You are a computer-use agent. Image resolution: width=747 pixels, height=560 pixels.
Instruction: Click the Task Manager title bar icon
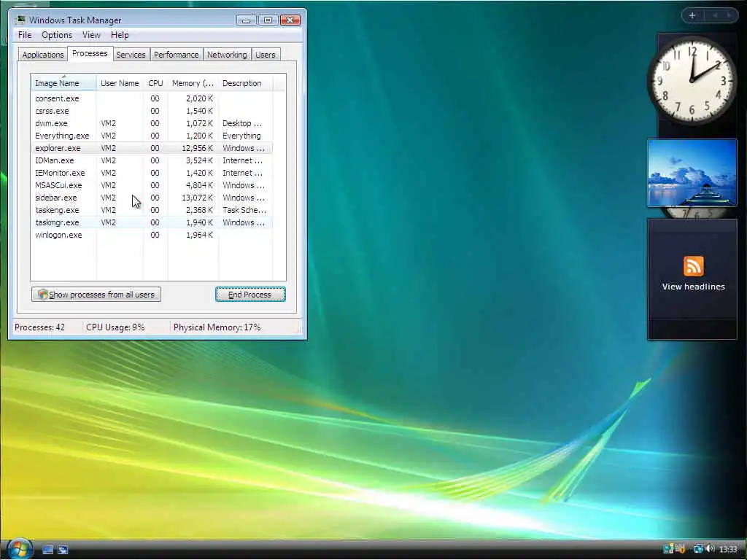pos(20,20)
